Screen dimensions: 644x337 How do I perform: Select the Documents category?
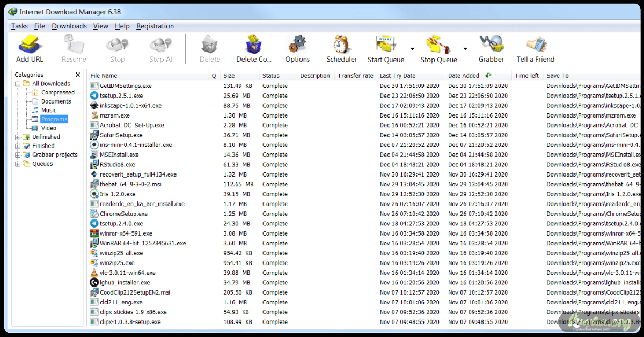(56, 101)
